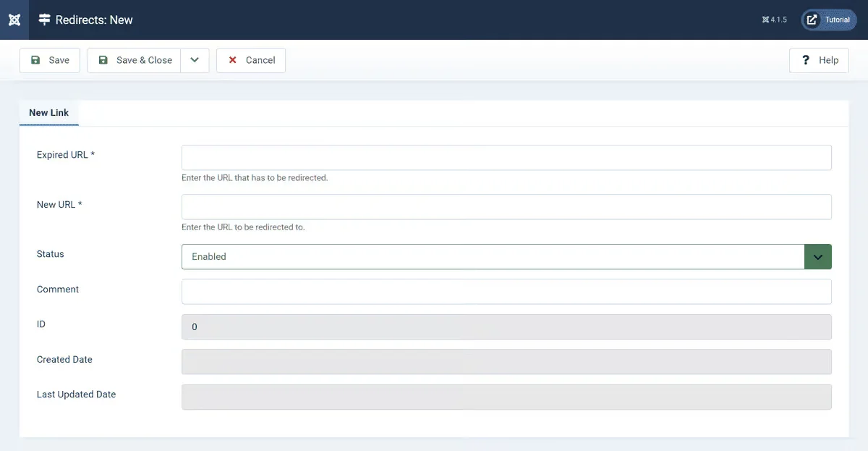The image size is (868, 451).
Task: Click the read-only ID field
Action: click(x=506, y=326)
